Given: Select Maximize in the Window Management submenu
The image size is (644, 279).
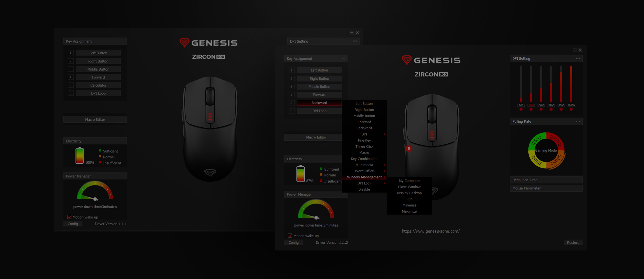Looking at the screenshot, I should pos(409,211).
